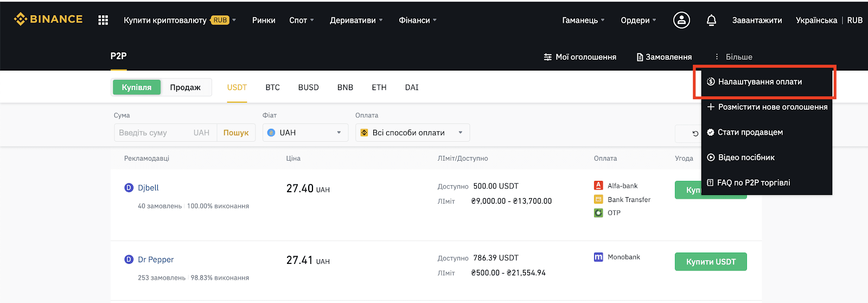Expand the Гаманець menu

coord(583,20)
